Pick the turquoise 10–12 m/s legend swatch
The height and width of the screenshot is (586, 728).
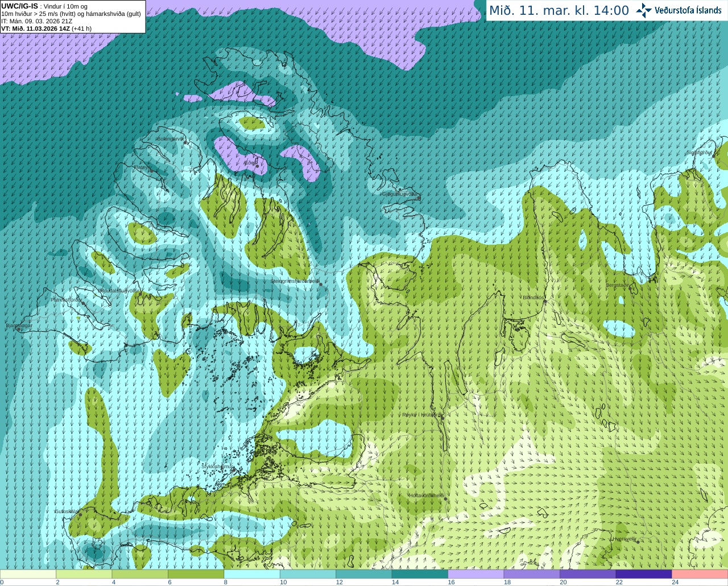308,574
